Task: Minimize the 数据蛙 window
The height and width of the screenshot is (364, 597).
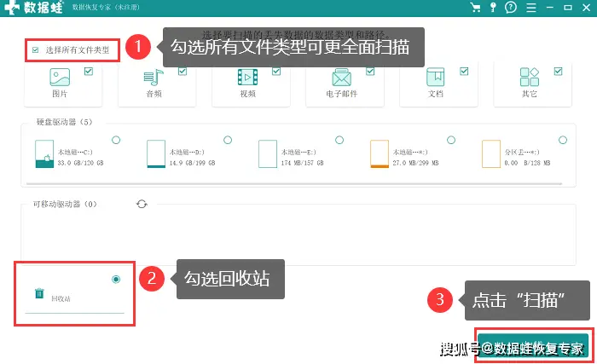Action: click(x=549, y=8)
